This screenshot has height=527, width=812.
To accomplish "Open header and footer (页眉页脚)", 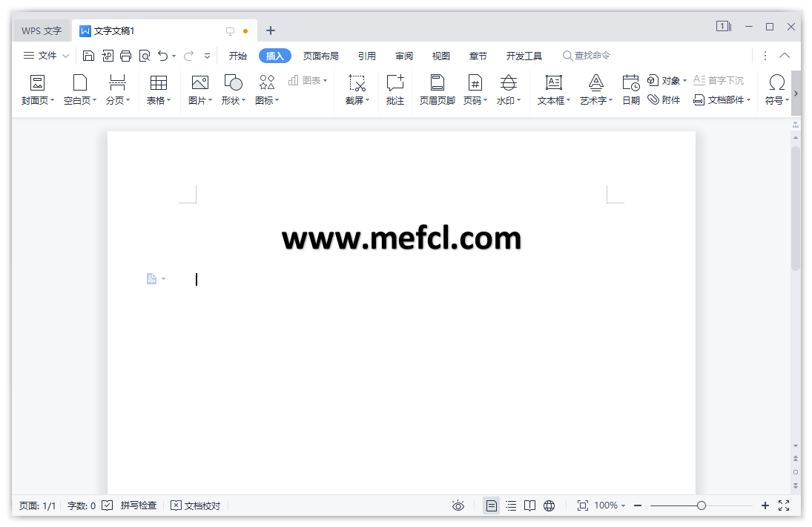I will coord(438,90).
